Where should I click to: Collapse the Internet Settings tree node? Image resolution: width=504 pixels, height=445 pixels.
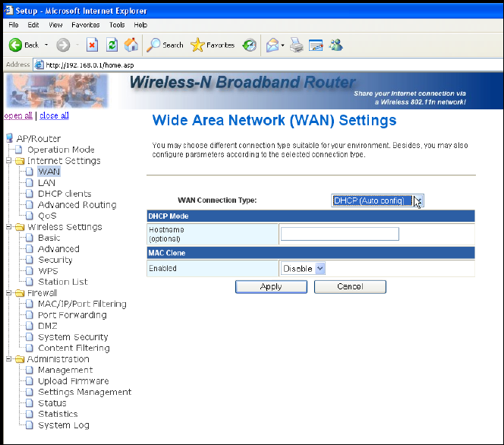[x=8, y=160]
